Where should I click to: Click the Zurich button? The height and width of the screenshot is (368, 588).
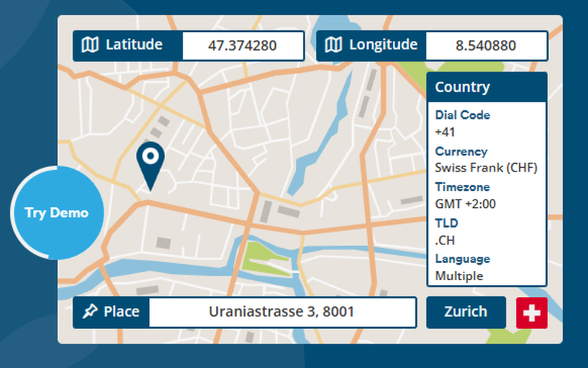tap(466, 312)
